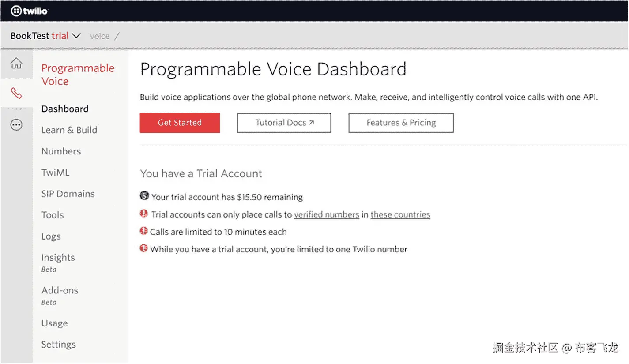Click 'Calls are limited to 10 minutes each'
Image resolution: width=629 pixels, height=364 pixels.
218,232
